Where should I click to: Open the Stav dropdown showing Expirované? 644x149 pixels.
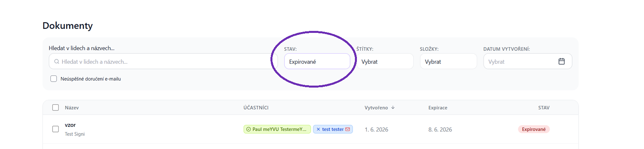(x=317, y=61)
